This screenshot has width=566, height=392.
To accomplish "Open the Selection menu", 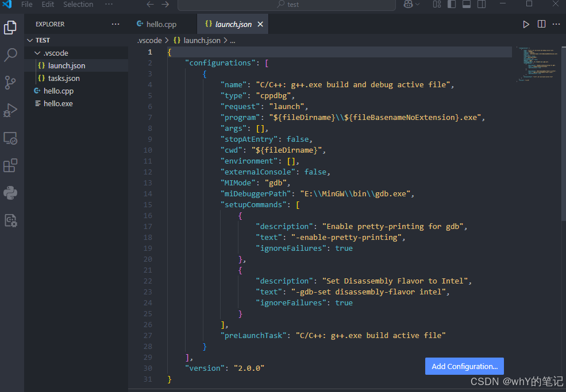I will 78,5.
